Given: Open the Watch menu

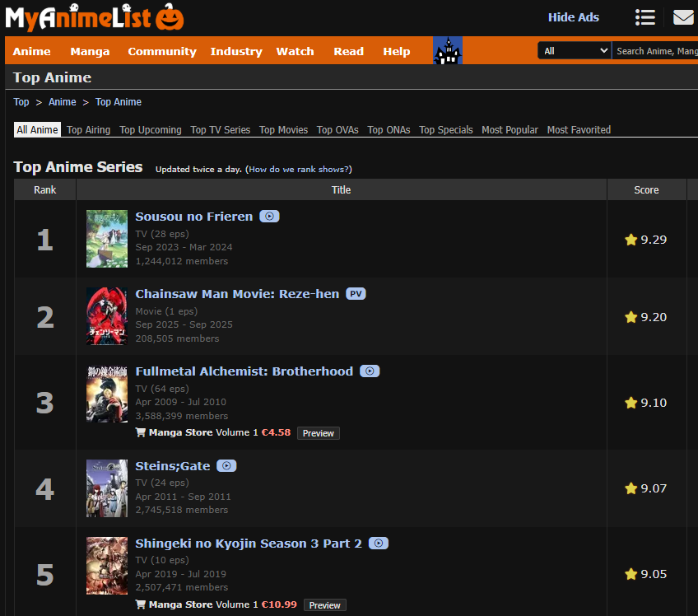Looking at the screenshot, I should 295,51.
